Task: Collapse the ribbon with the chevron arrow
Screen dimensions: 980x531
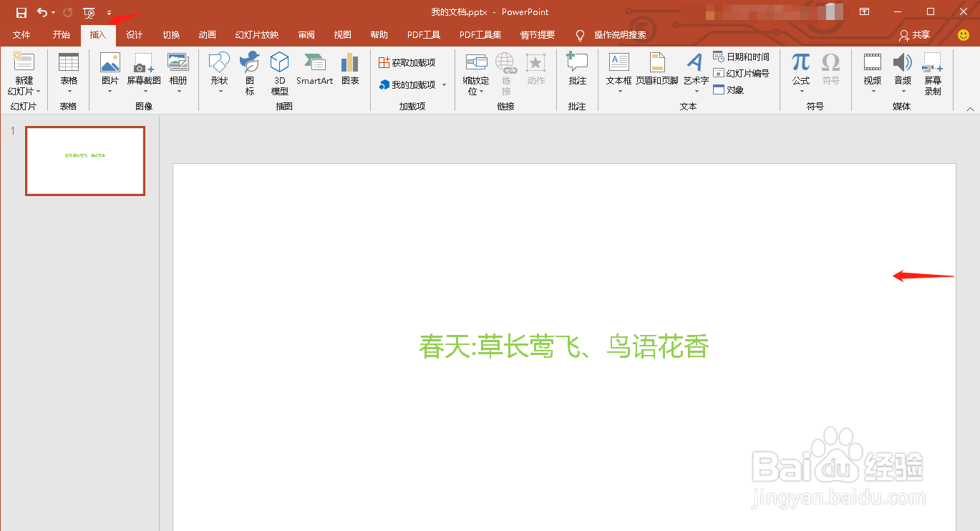Action: (x=971, y=109)
